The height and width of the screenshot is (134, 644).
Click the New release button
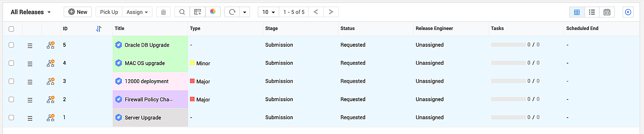click(x=78, y=12)
